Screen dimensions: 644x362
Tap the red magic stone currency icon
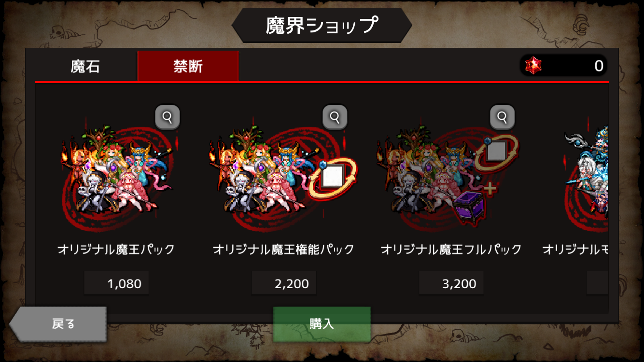[533, 65]
